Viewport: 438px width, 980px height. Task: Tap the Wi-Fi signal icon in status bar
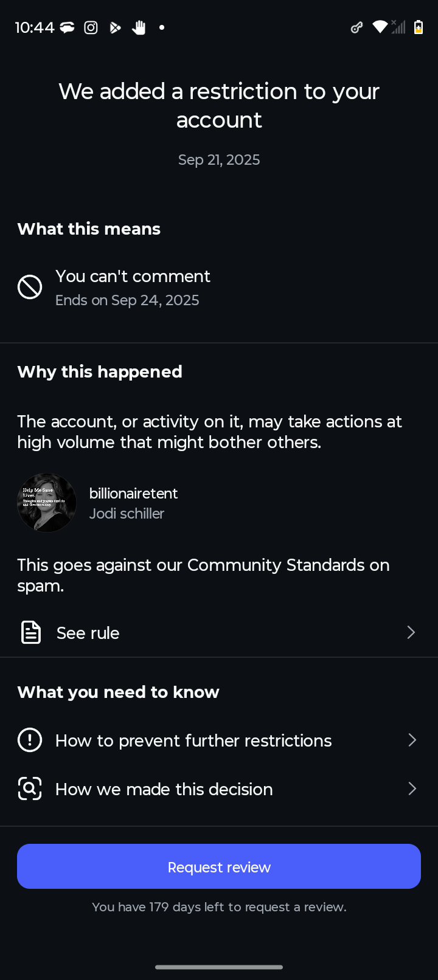(380, 27)
